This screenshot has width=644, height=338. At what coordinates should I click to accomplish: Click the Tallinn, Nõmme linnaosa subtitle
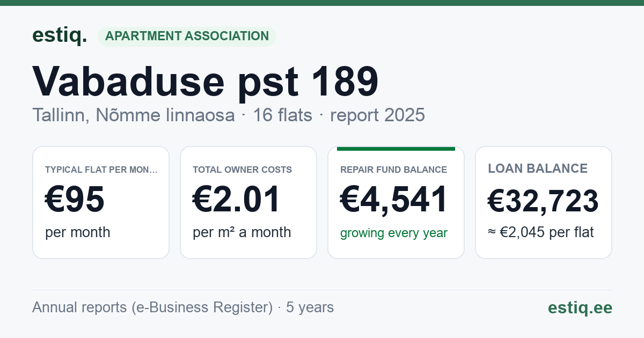click(x=134, y=115)
